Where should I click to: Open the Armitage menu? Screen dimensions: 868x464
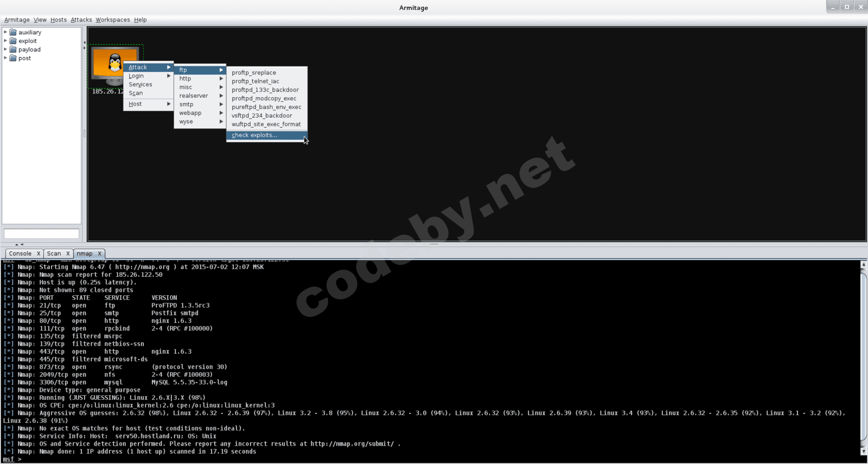17,20
